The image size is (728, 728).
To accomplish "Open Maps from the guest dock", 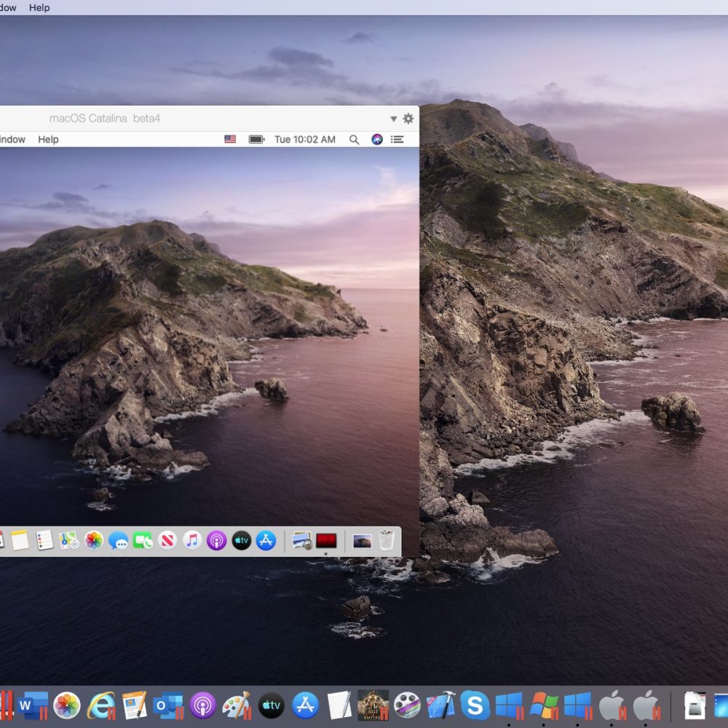I will 68,542.
